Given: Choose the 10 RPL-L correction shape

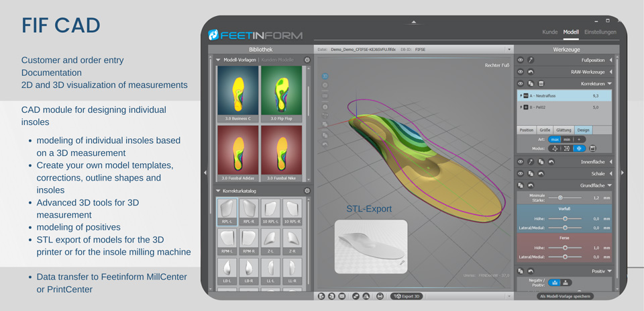Looking at the screenshot, I should [270, 212].
